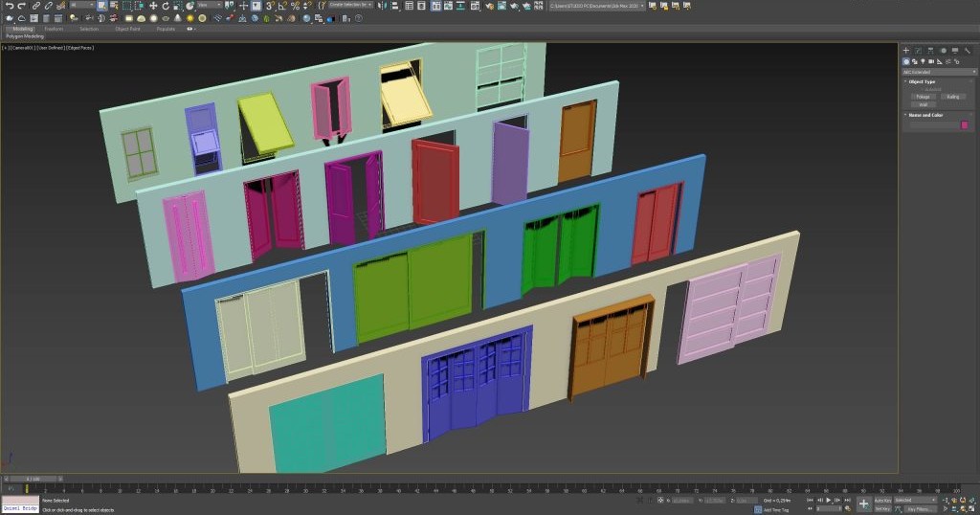Open the Create tab in command panel
This screenshot has width=980, height=515.
pos(906,51)
